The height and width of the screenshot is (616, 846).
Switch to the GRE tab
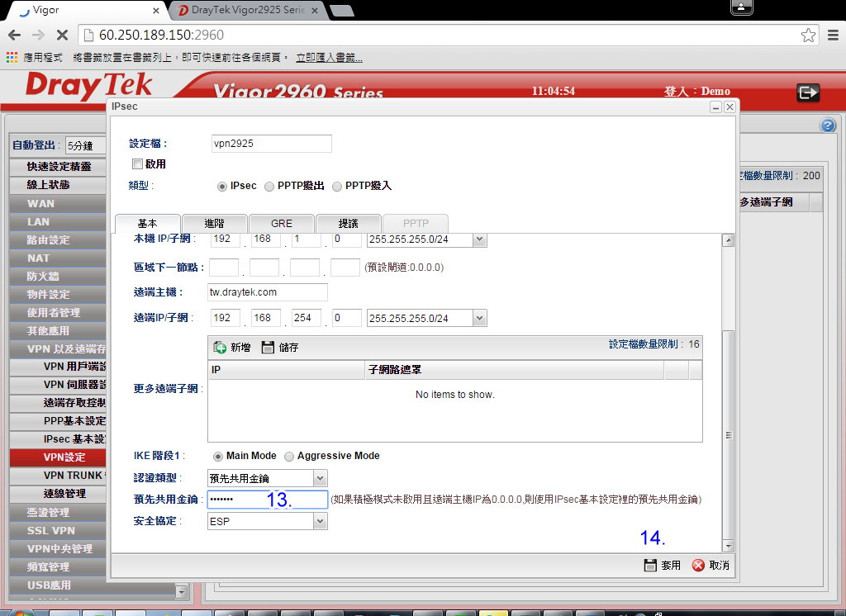pos(281,223)
